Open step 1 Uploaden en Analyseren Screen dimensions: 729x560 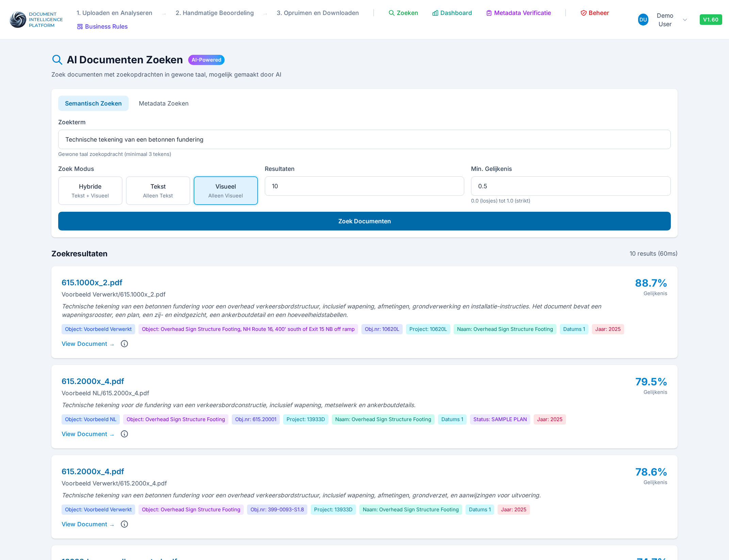(114, 13)
